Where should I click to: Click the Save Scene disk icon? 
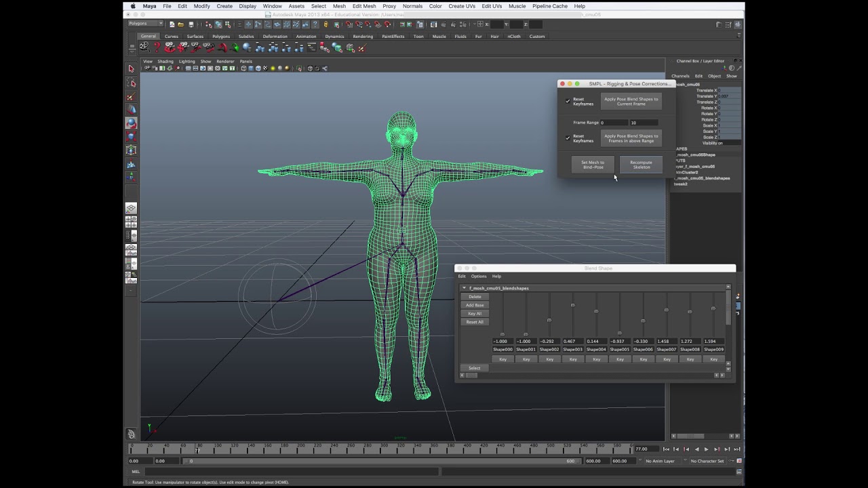coord(191,24)
